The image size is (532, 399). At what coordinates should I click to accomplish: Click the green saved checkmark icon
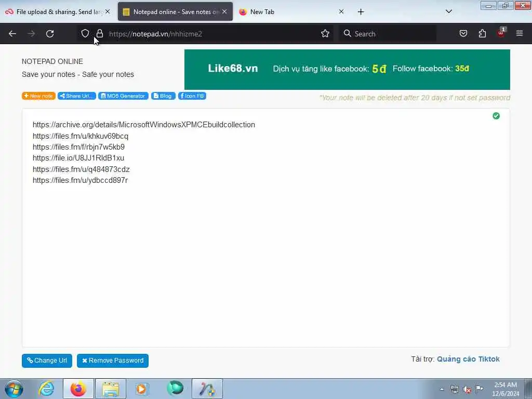[496, 116]
